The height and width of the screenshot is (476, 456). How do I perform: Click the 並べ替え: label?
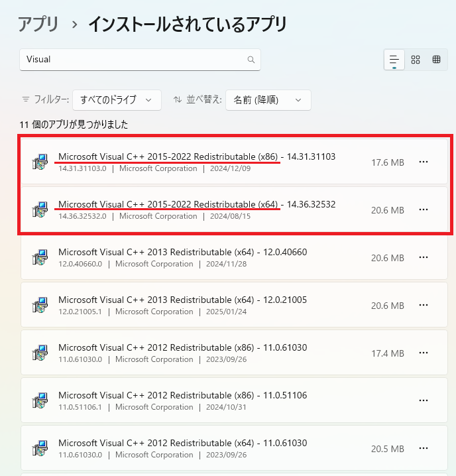click(x=203, y=99)
